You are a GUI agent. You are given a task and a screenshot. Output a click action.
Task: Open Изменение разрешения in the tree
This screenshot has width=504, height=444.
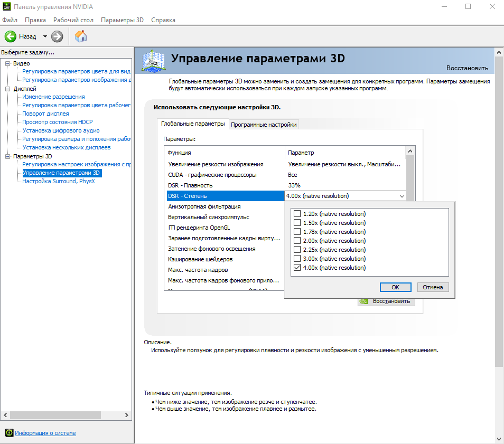point(54,97)
